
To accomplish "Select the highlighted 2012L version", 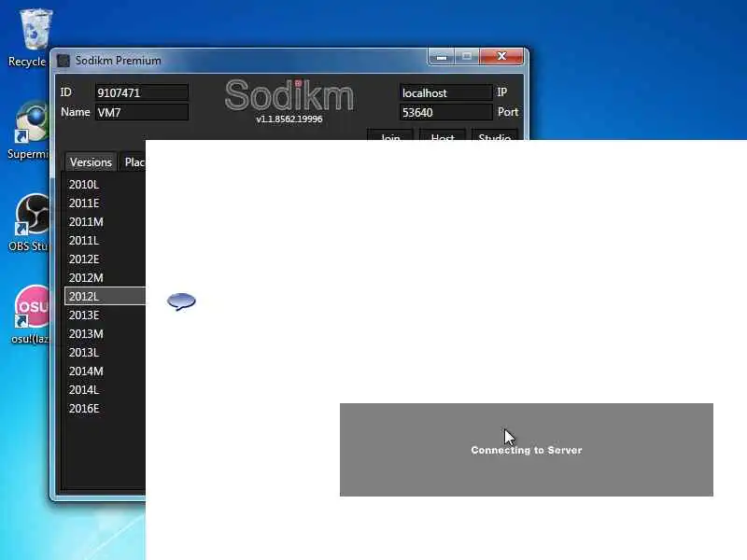I will [105, 296].
